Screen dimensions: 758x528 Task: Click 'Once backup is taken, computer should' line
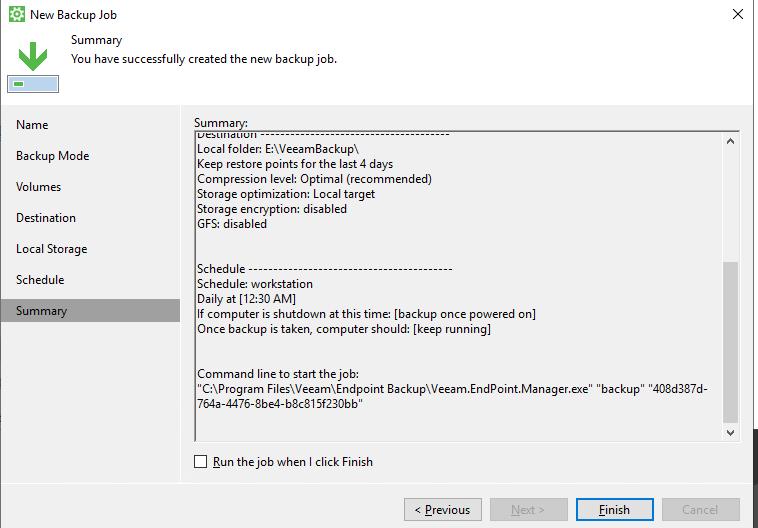point(344,329)
